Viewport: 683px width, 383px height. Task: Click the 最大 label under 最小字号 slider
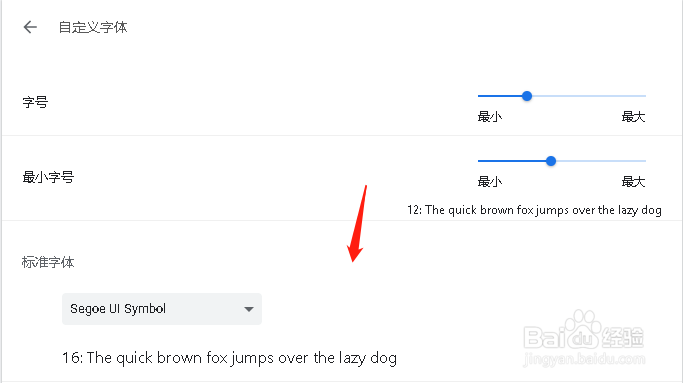coord(633,182)
